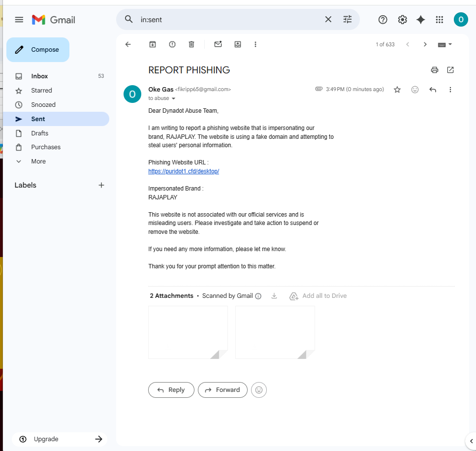Screen dimensions: 476x451
Task: Open the message More options menu
Action: click(x=450, y=90)
